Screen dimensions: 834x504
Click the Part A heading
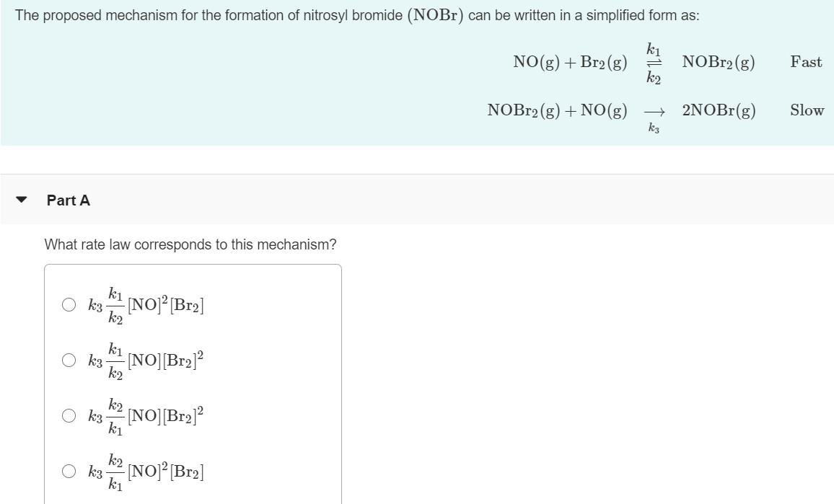tap(67, 200)
